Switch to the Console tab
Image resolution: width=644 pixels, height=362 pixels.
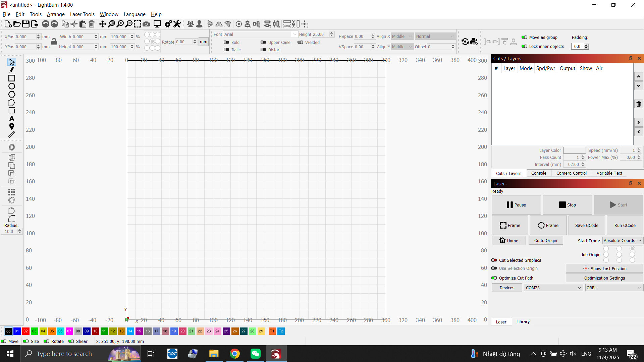pyautogui.click(x=539, y=173)
